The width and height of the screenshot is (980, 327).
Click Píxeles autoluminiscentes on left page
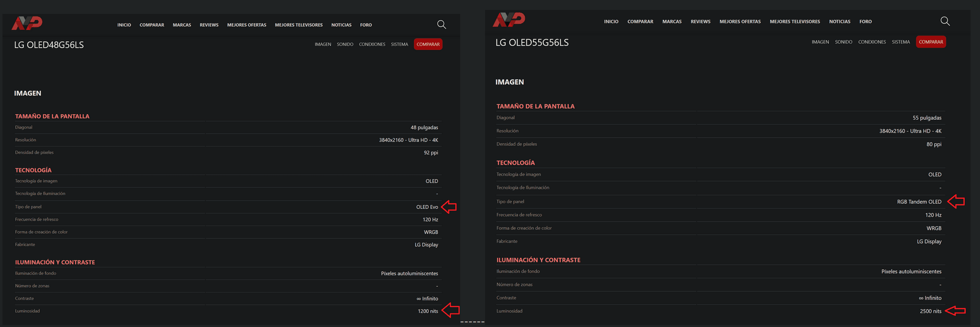[409, 273]
